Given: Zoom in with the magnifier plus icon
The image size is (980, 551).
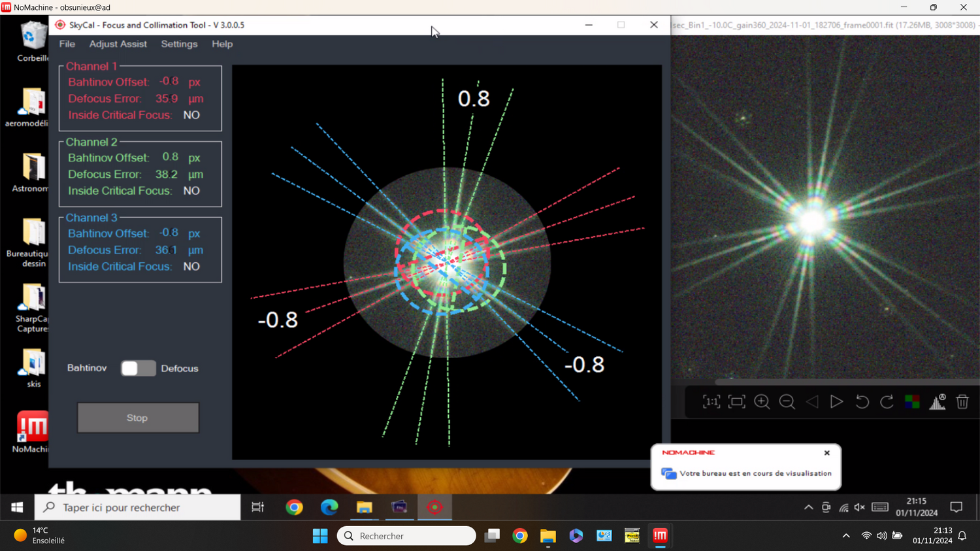Looking at the screenshot, I should click(x=762, y=402).
